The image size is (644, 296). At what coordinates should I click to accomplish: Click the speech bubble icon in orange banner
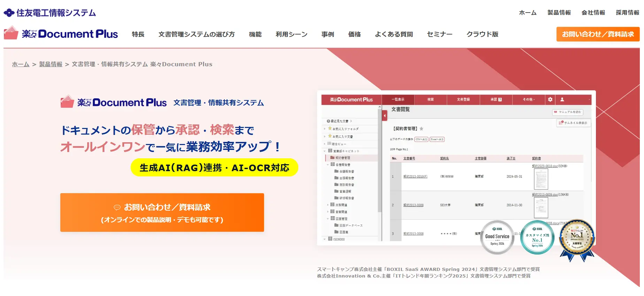click(x=117, y=207)
